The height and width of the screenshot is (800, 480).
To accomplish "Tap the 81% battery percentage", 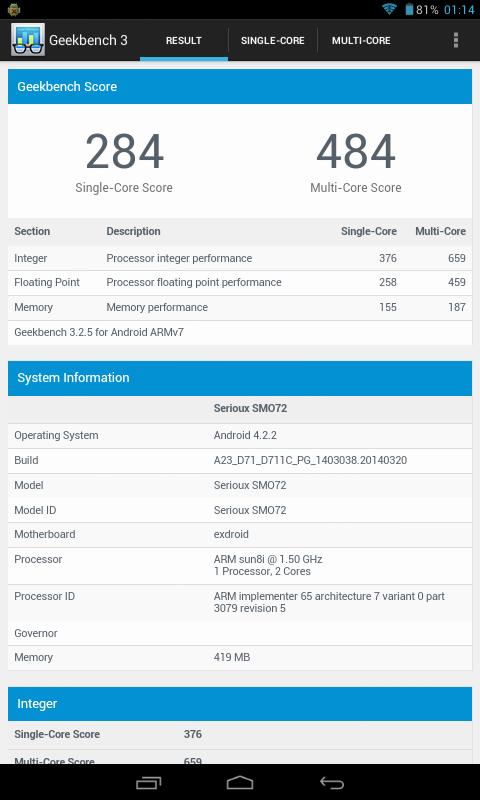I will [427, 9].
